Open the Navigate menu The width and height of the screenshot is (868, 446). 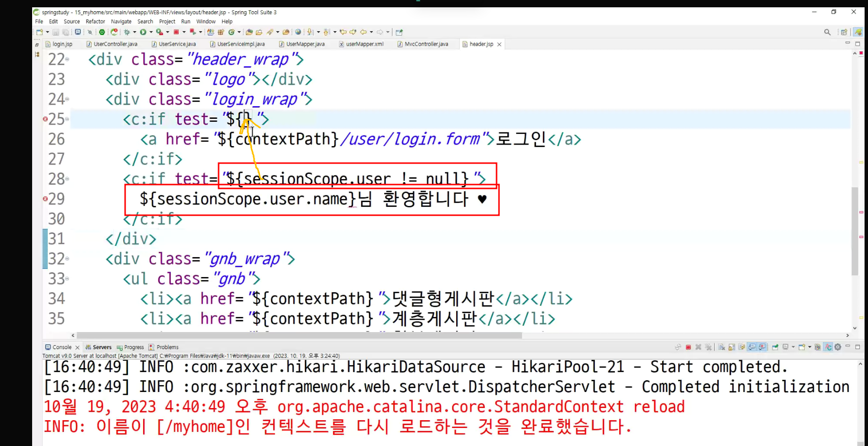click(121, 21)
